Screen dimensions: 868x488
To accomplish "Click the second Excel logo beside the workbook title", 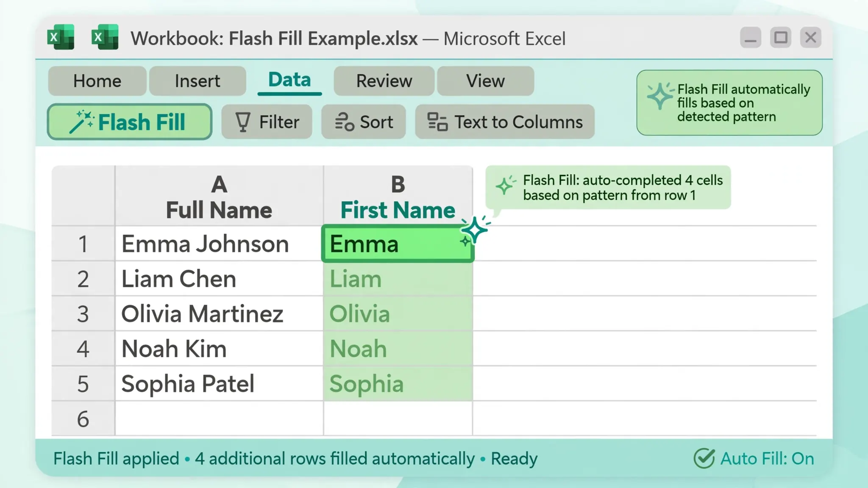I will coord(105,38).
